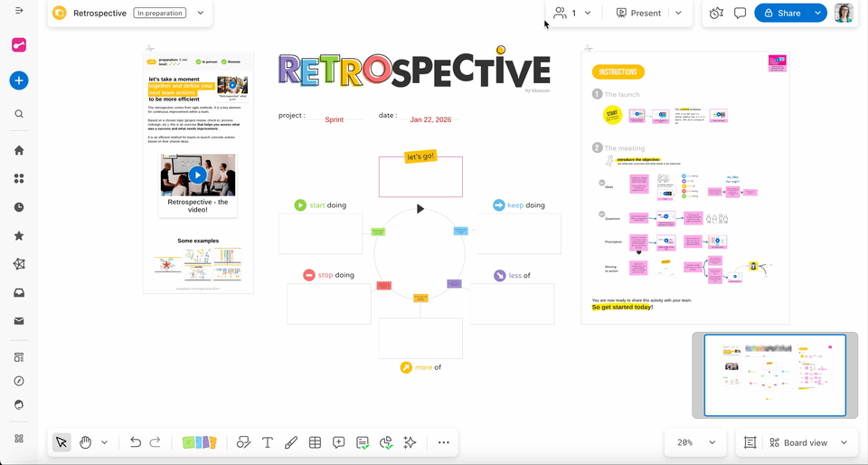Screen dimensions: 868x465
Task: Click the fit-to-screen frame icon
Action: tap(750, 442)
